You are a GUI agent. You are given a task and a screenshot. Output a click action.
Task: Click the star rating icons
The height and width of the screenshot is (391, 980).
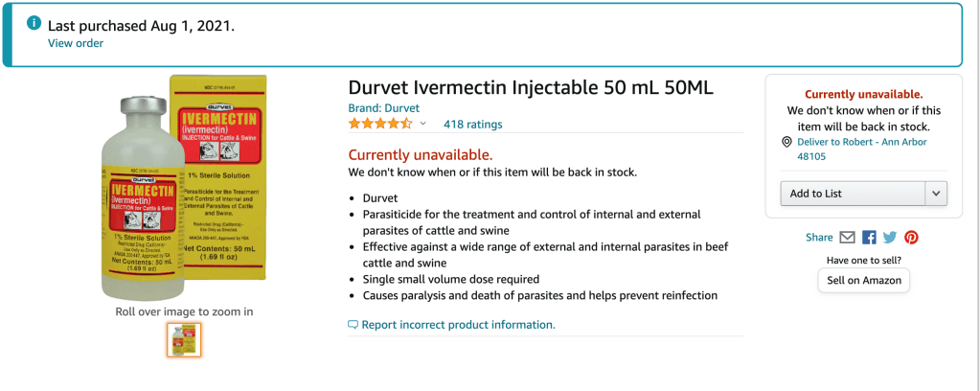380,124
